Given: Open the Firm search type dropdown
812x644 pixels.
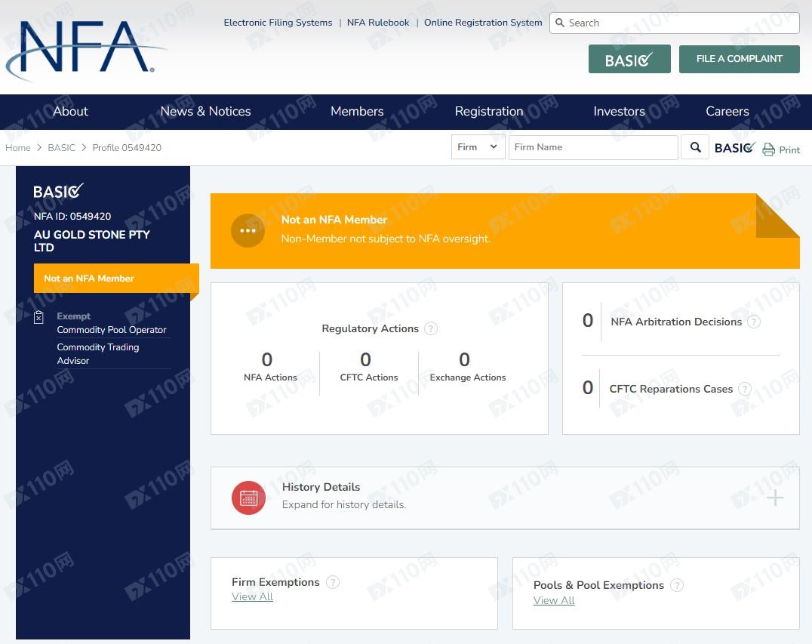Looking at the screenshot, I should (x=477, y=147).
